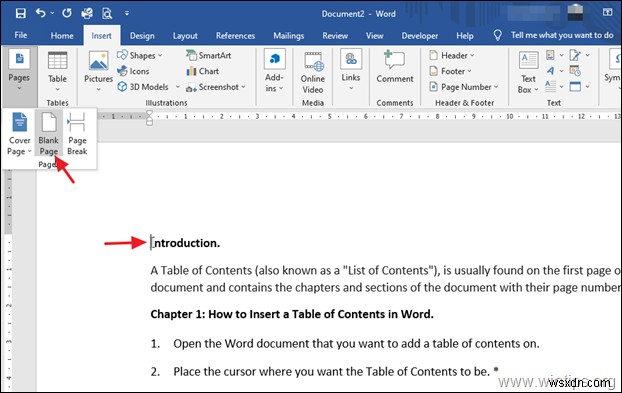Click the first line indent marker on the ruler
This screenshot has width=622, height=393.
pyautogui.click(x=150, y=113)
